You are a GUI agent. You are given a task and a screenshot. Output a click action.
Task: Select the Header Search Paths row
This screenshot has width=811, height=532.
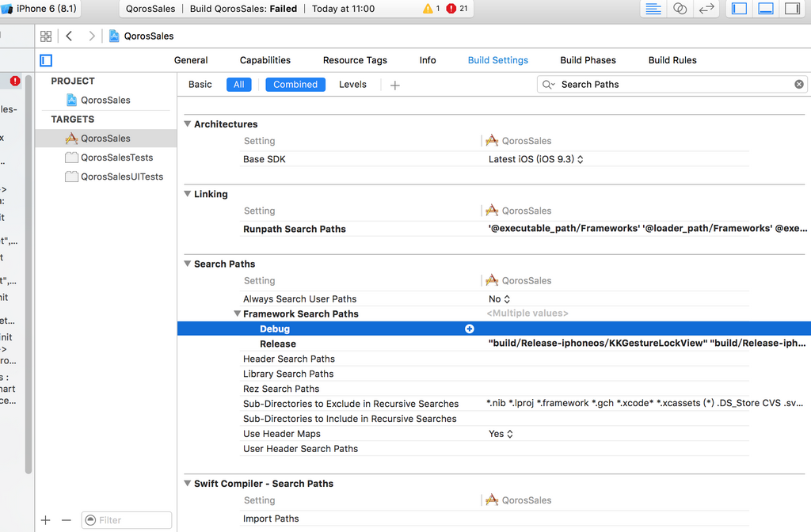click(494, 359)
